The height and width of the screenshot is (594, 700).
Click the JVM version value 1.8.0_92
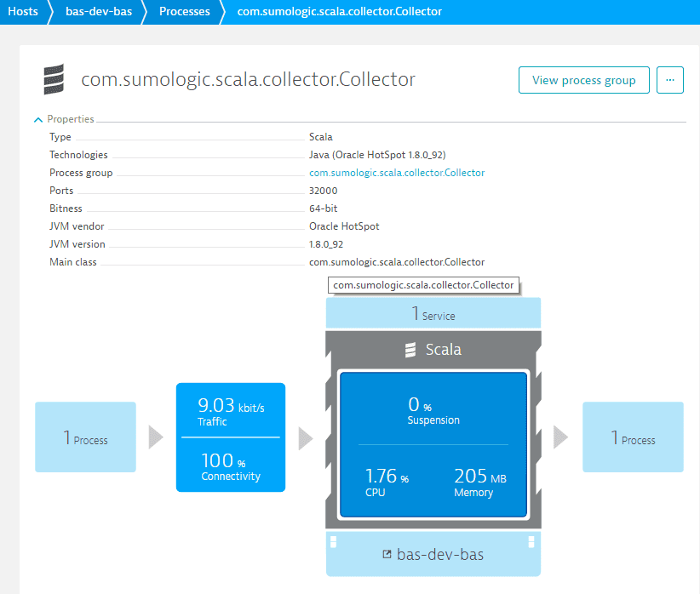click(326, 244)
